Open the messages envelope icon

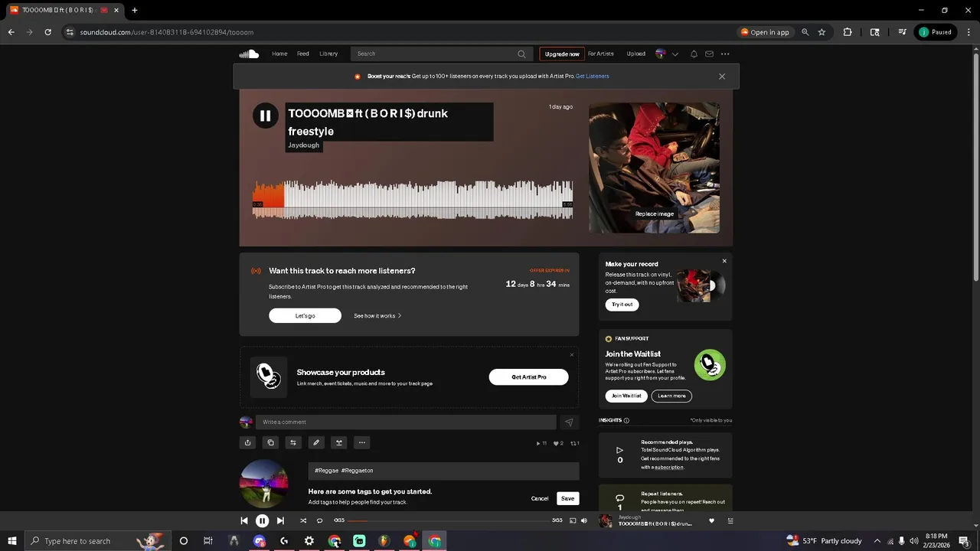coord(709,54)
